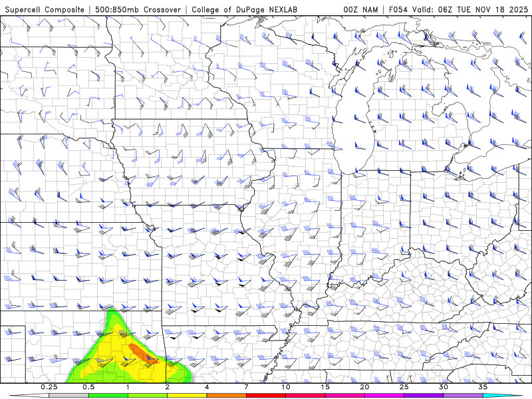Click the lavender color bar segment between 30 and 35
532x399 pixels.
(x=463, y=396)
